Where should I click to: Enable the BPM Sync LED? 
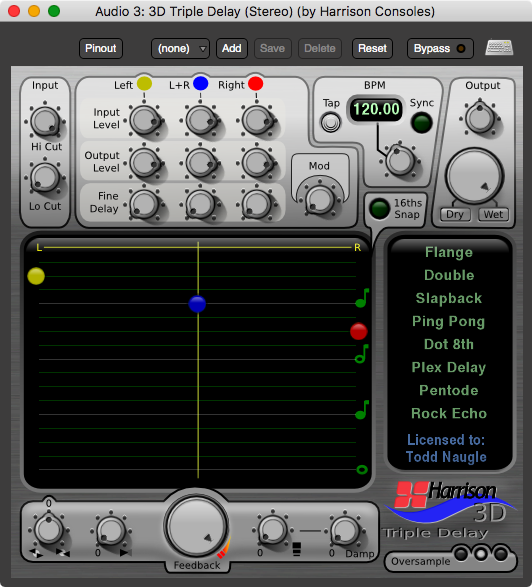pyautogui.click(x=422, y=123)
